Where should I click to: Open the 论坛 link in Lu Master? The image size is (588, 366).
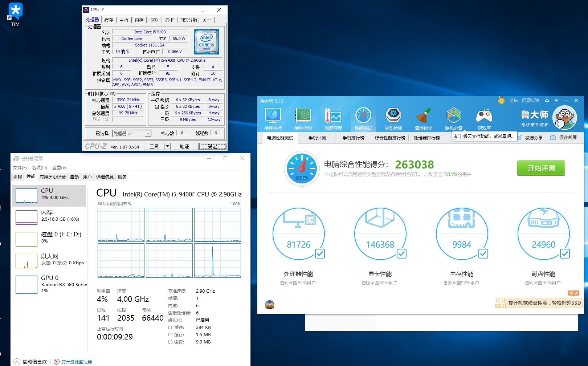514,101
